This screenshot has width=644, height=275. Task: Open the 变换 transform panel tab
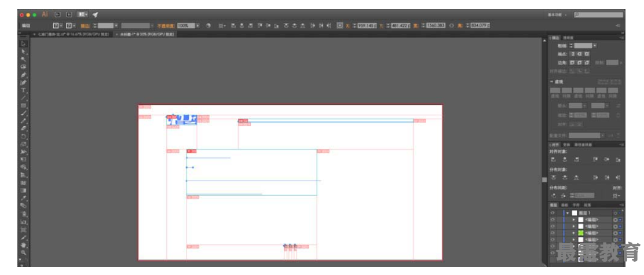(x=566, y=145)
